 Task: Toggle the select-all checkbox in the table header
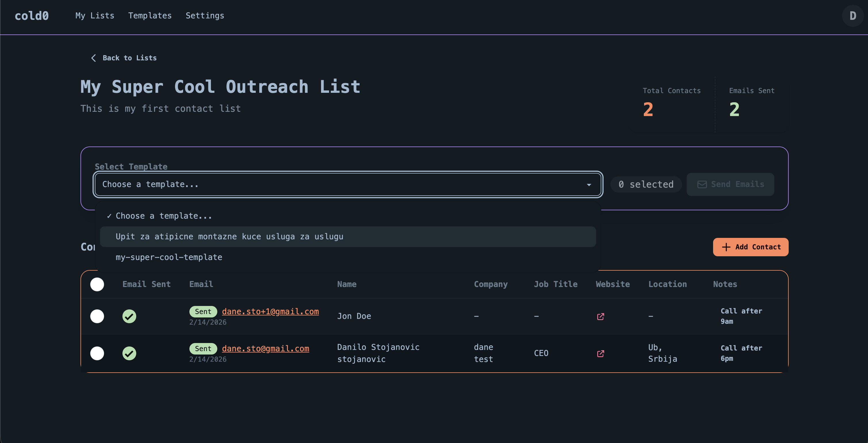click(x=97, y=284)
